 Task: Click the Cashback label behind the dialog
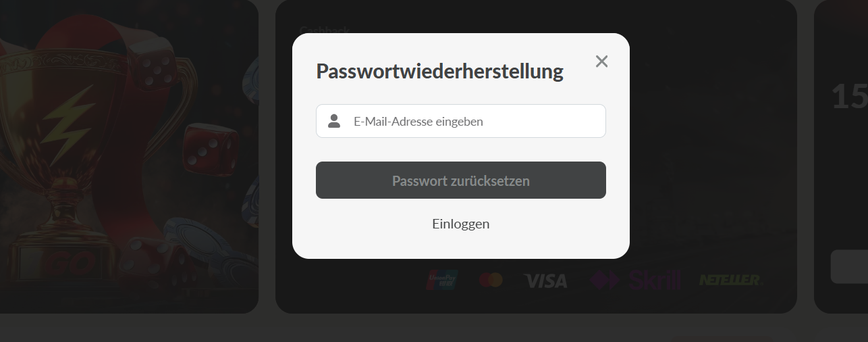[324, 30]
